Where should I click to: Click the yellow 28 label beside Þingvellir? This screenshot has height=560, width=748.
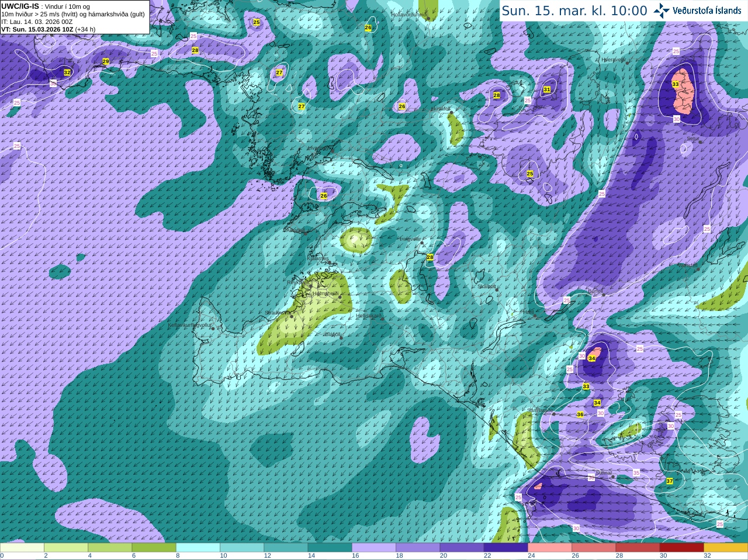pyautogui.click(x=430, y=257)
